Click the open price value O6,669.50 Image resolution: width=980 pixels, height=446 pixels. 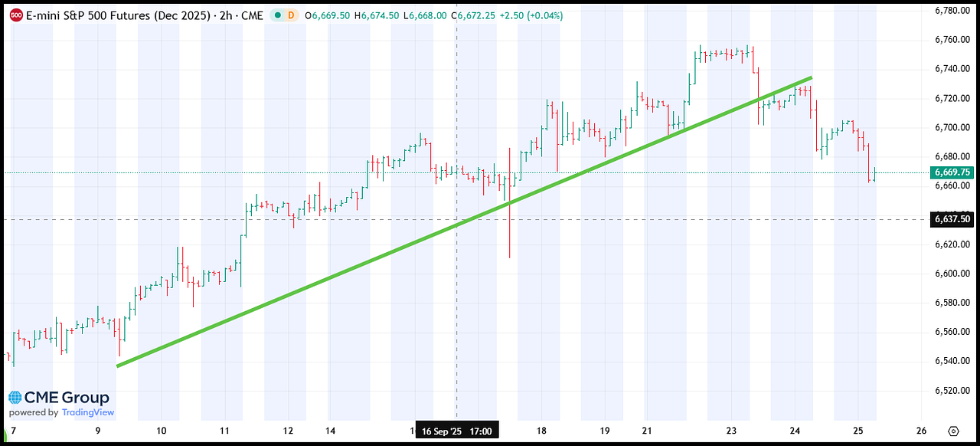[x=327, y=15]
